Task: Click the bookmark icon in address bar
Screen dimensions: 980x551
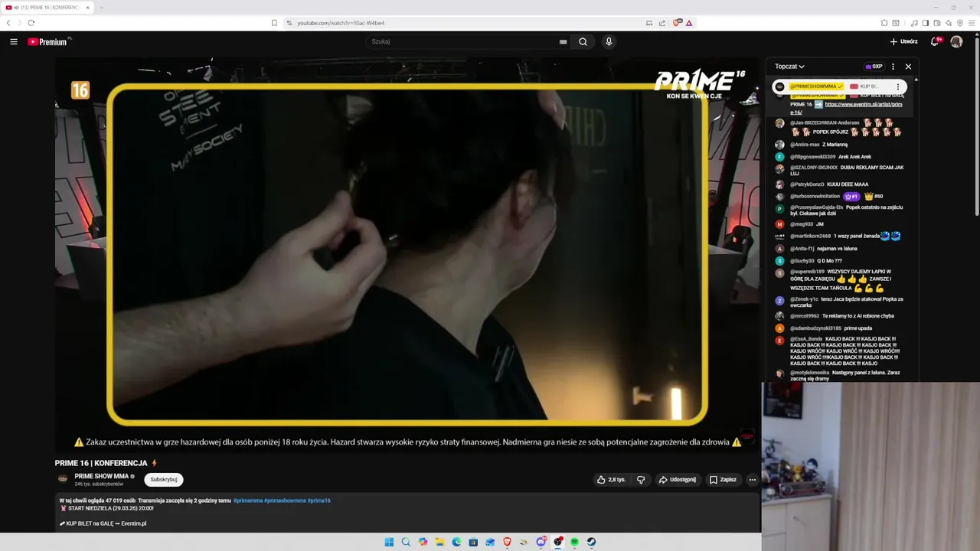Action: (274, 23)
